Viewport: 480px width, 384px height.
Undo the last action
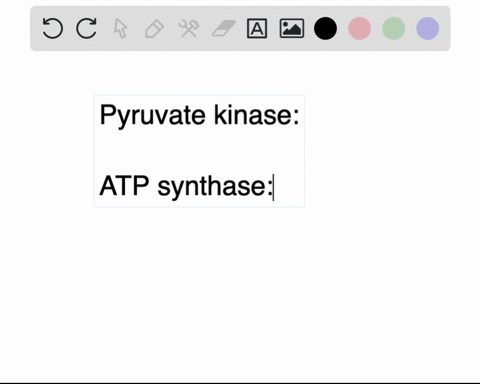tap(53, 28)
